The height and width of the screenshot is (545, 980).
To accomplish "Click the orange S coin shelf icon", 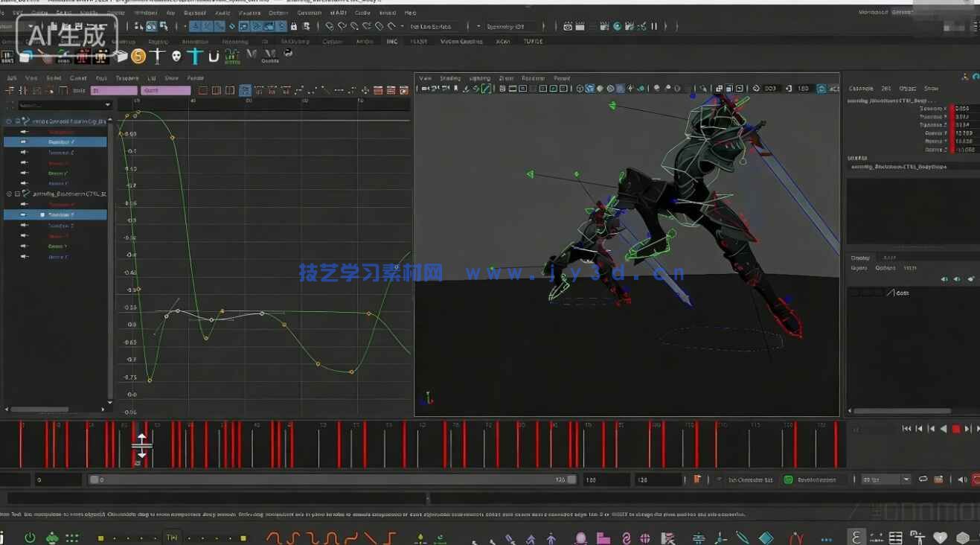I will click(x=138, y=57).
